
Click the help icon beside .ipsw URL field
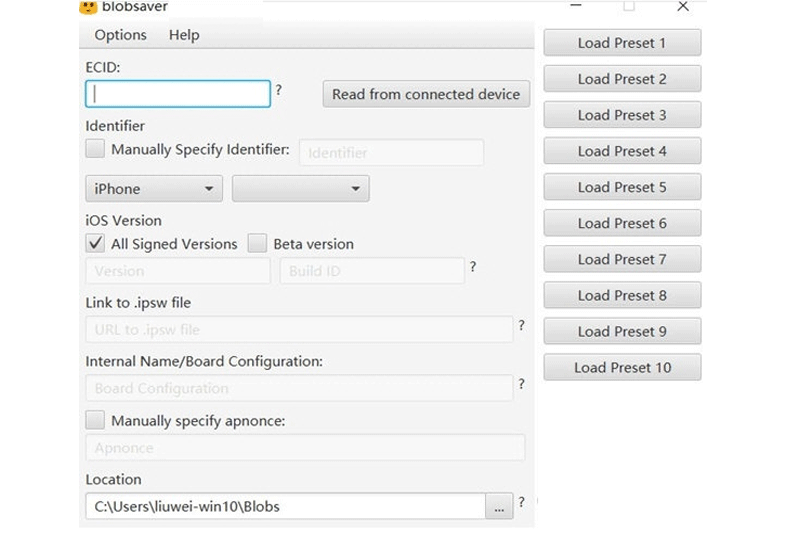pos(521,325)
